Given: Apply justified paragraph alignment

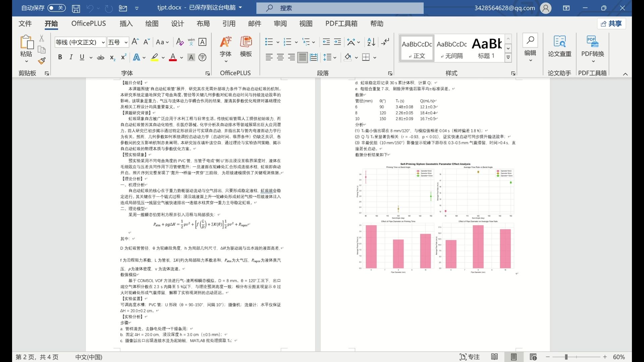Looking at the screenshot, I should pos(303,57).
